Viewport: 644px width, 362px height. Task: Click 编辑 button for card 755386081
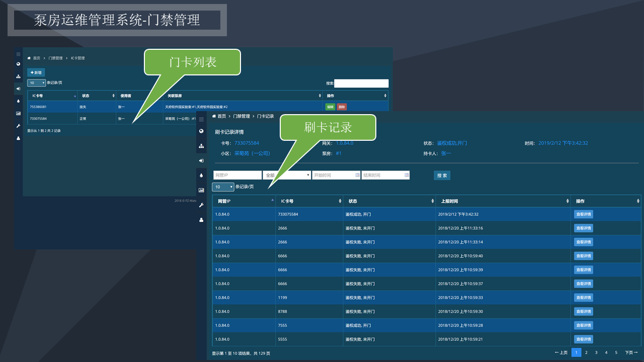pos(330,107)
